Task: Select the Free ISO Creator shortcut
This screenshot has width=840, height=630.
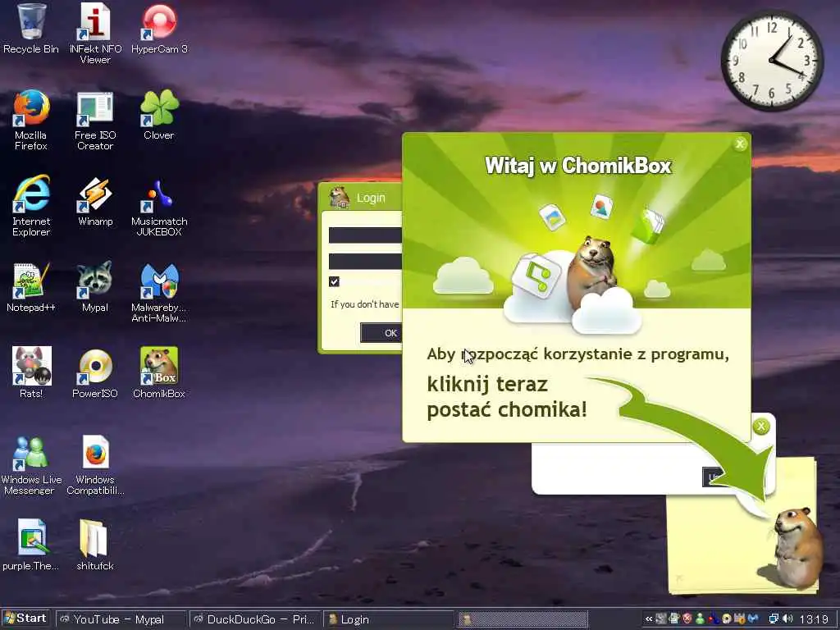Action: [95, 120]
